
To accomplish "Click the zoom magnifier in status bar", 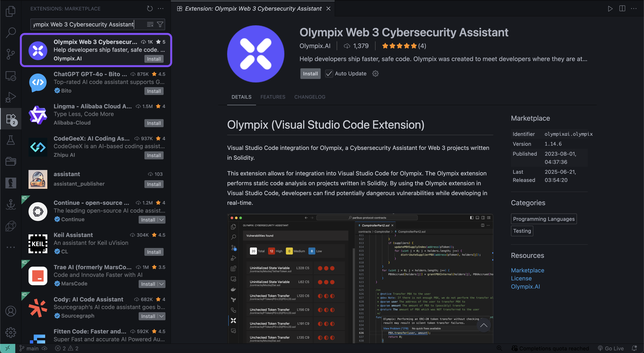I will (x=500, y=348).
